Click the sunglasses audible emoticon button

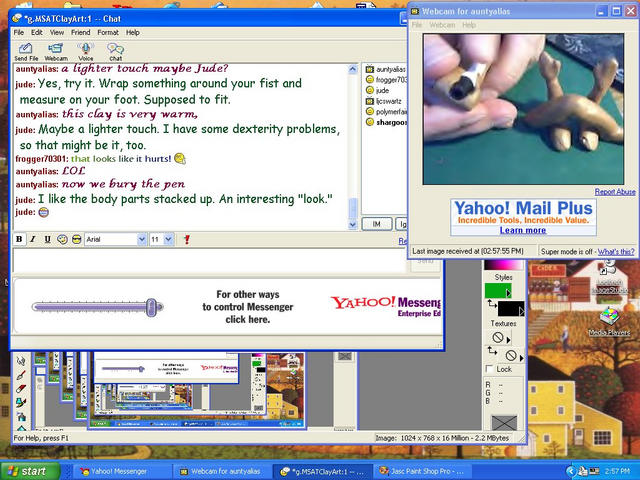[x=76, y=240]
